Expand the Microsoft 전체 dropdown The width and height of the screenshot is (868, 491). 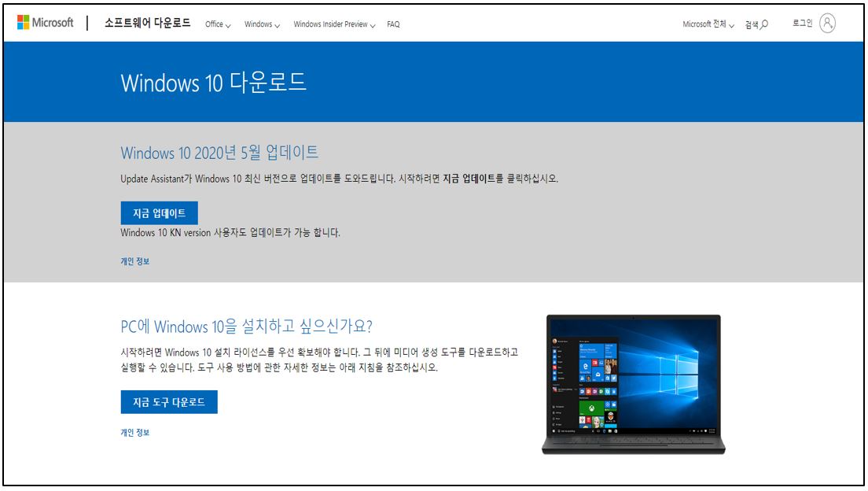(x=708, y=24)
